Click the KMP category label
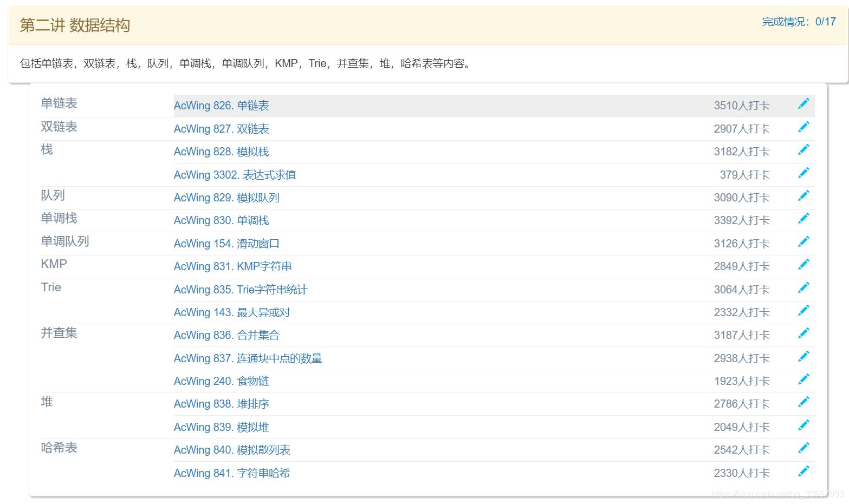 54,264
